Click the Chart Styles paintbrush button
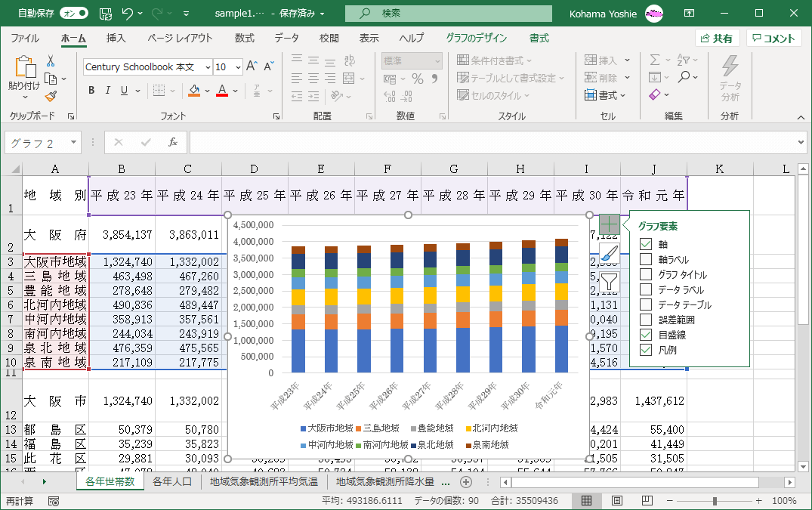The width and height of the screenshot is (812, 510). tap(610, 255)
